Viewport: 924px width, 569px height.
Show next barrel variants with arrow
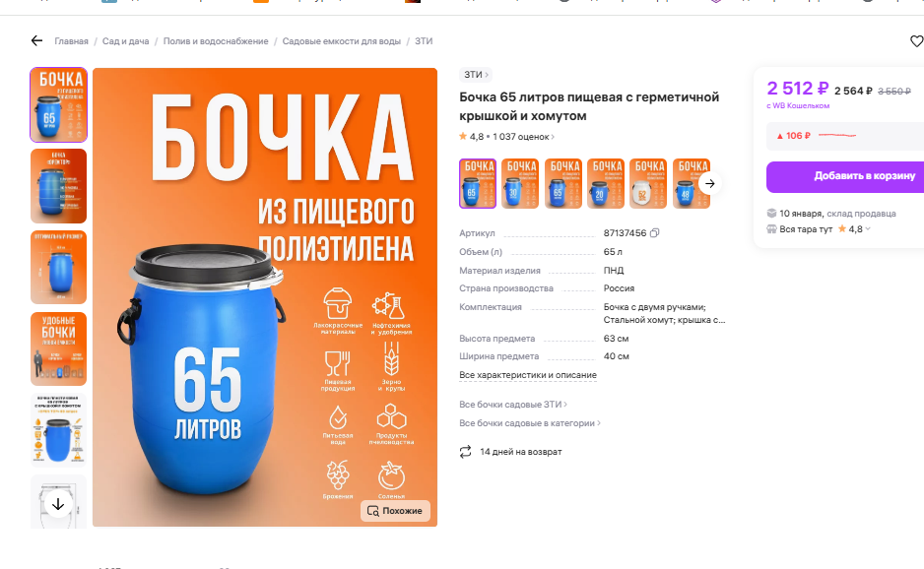710,184
